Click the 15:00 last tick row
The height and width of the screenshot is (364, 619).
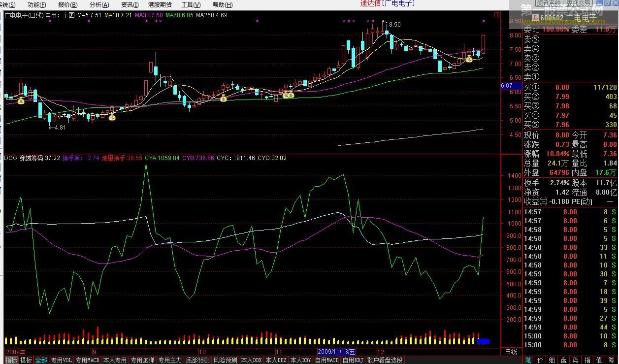(570, 345)
